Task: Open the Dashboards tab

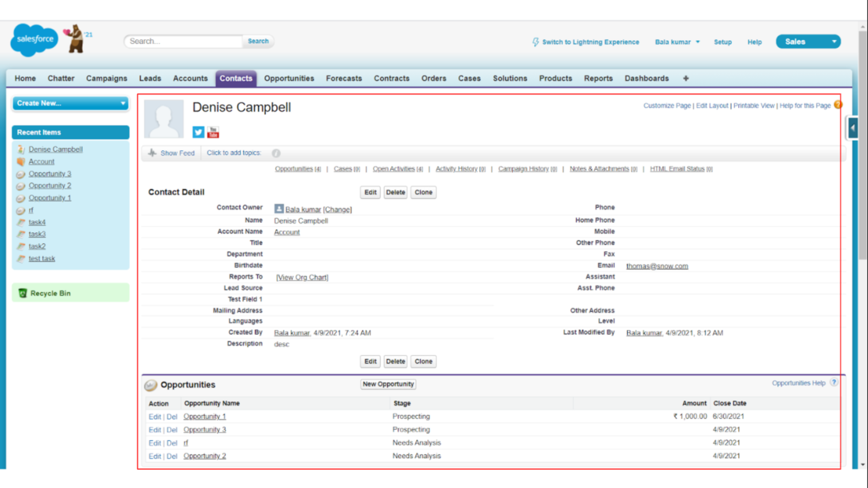Action: [x=646, y=78]
